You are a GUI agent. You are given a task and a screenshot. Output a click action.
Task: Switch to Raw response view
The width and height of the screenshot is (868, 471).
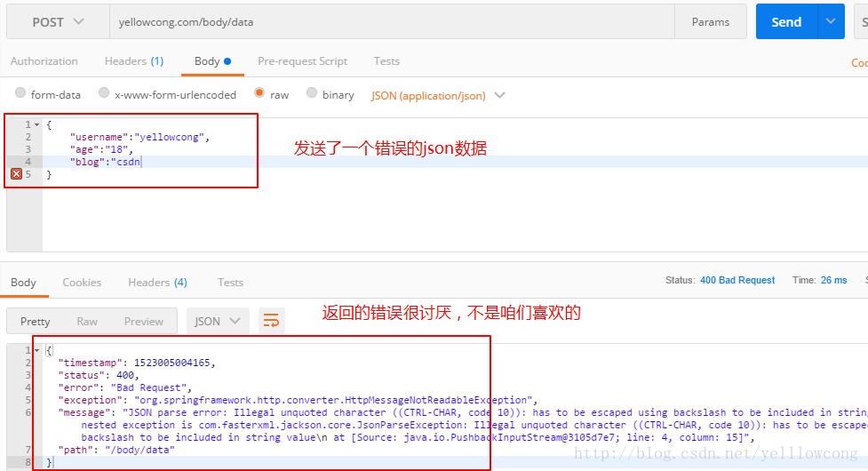[x=87, y=322]
